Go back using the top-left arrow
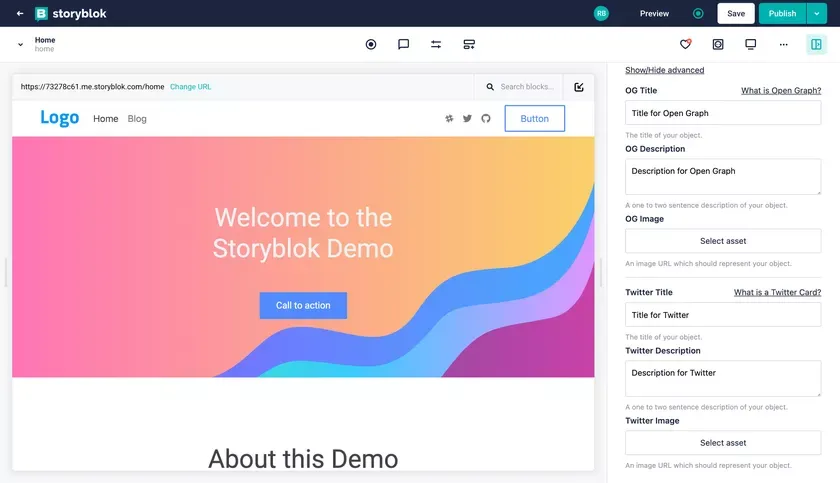 (20, 13)
